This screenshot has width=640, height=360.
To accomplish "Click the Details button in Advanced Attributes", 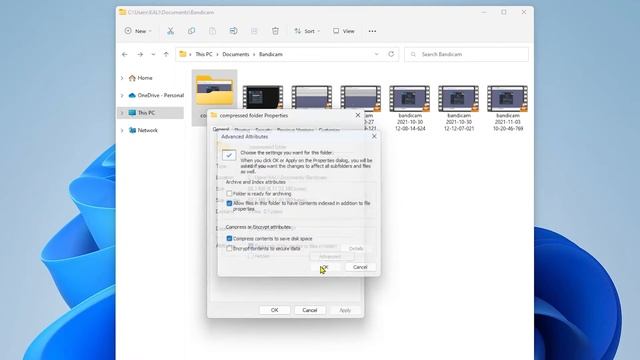I will 356,248.
